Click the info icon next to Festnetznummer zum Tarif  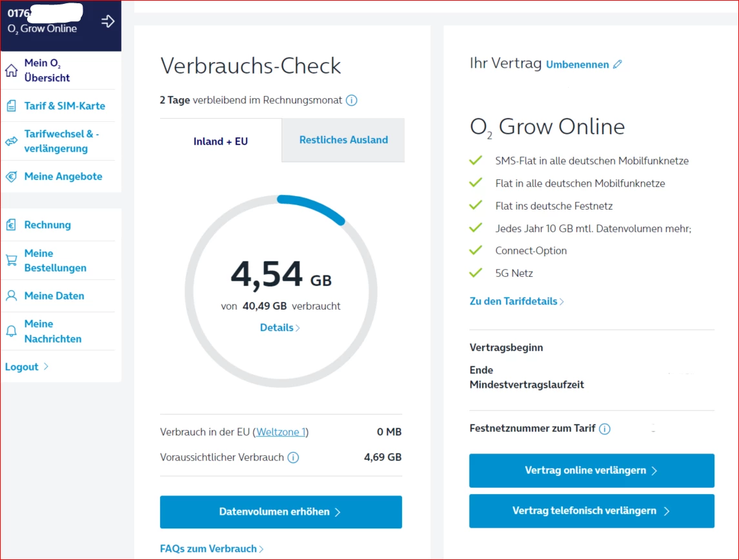coord(605,428)
